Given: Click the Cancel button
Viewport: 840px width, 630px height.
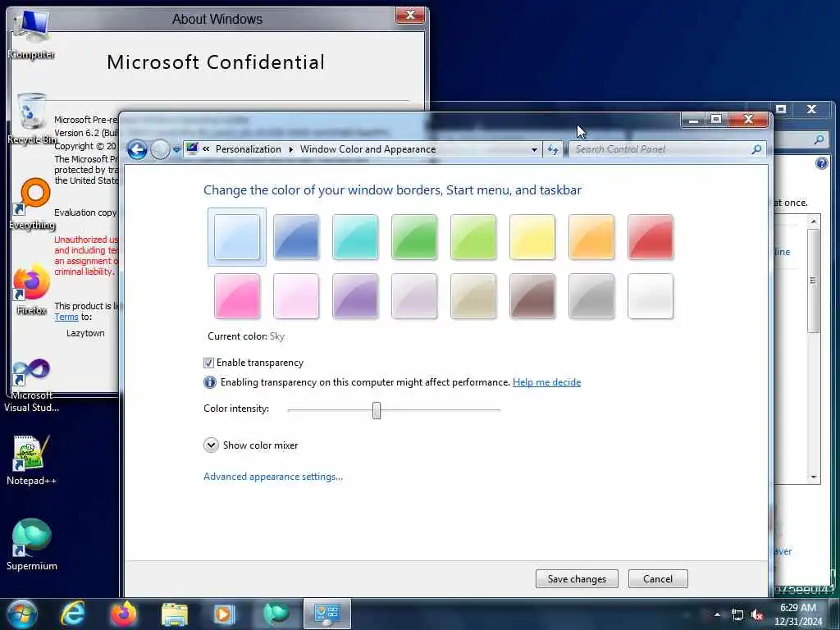Looking at the screenshot, I should pos(658,578).
